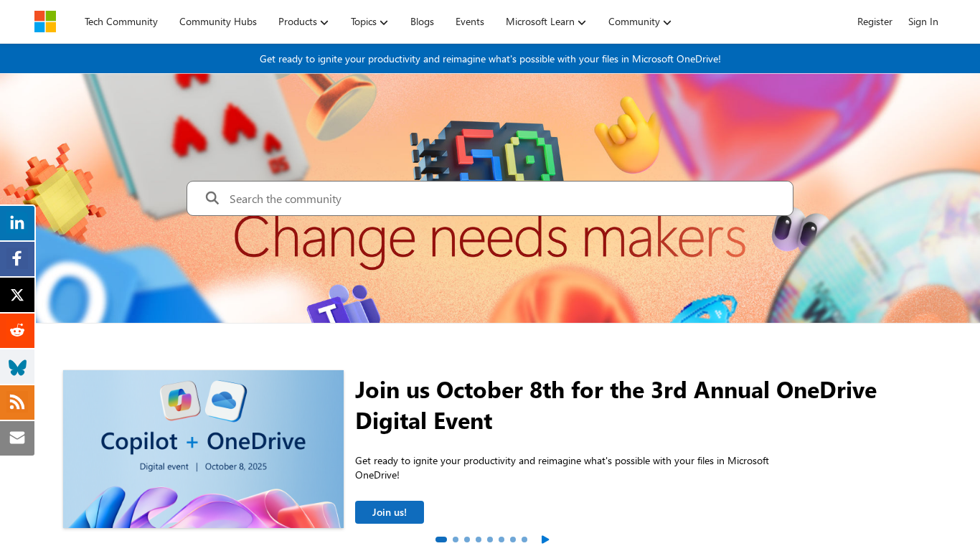Click the Join us! button
The height and width of the screenshot is (551, 980).
pos(390,512)
